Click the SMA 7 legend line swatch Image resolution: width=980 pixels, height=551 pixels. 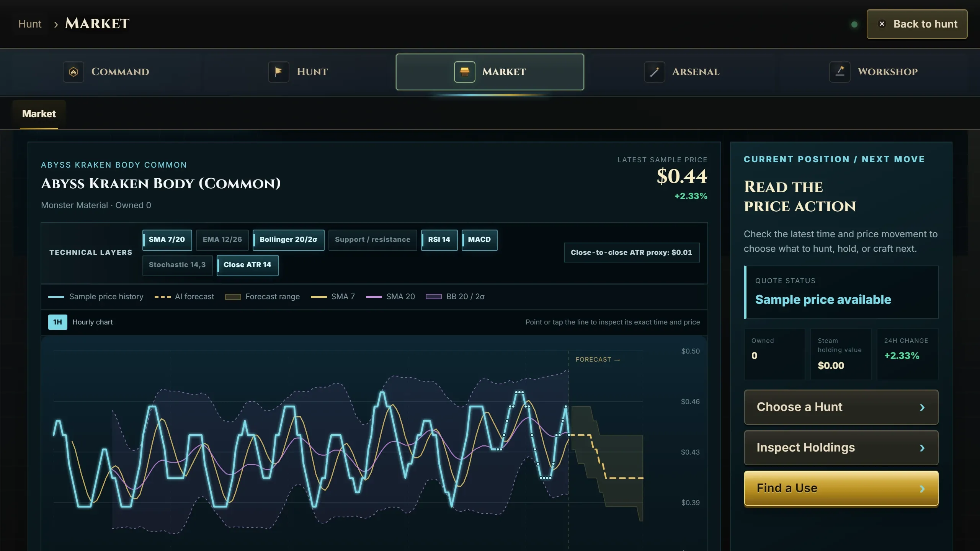[x=318, y=297]
